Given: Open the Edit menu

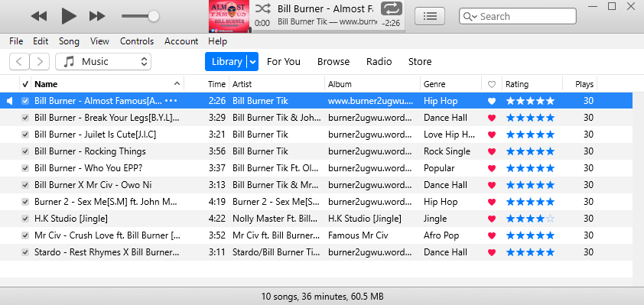Looking at the screenshot, I should click(41, 41).
